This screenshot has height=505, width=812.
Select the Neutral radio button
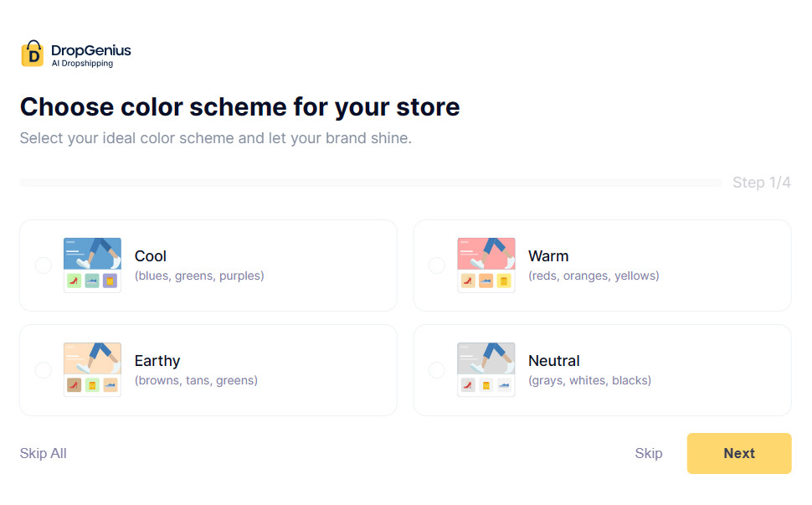point(436,369)
